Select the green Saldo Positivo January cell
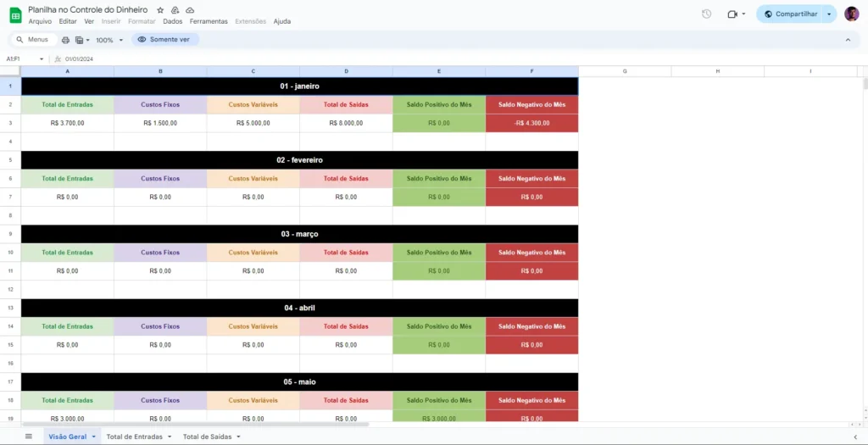The image size is (868, 445). 439,123
